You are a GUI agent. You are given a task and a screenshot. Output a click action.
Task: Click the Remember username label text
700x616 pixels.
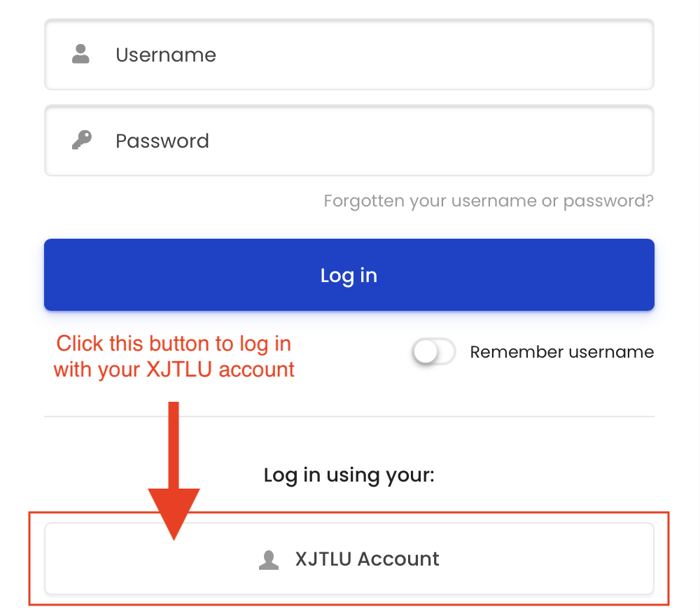pyautogui.click(x=561, y=352)
